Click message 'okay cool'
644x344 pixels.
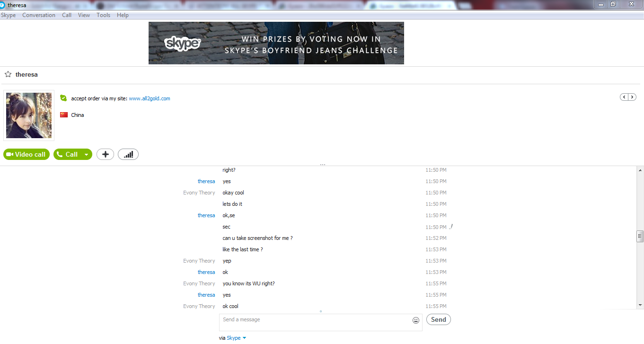[x=233, y=193]
